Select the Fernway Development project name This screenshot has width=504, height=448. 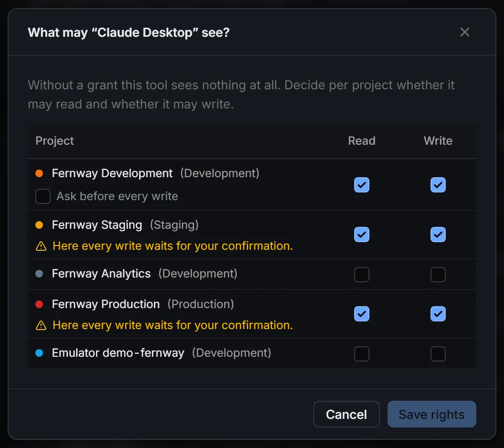(112, 173)
